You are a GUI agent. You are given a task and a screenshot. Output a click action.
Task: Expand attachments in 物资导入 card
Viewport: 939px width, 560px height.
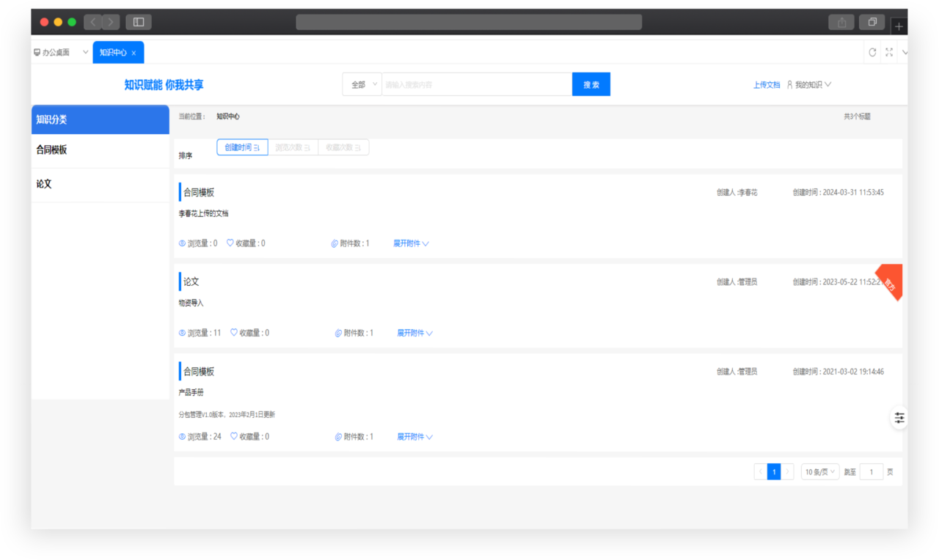tap(414, 333)
